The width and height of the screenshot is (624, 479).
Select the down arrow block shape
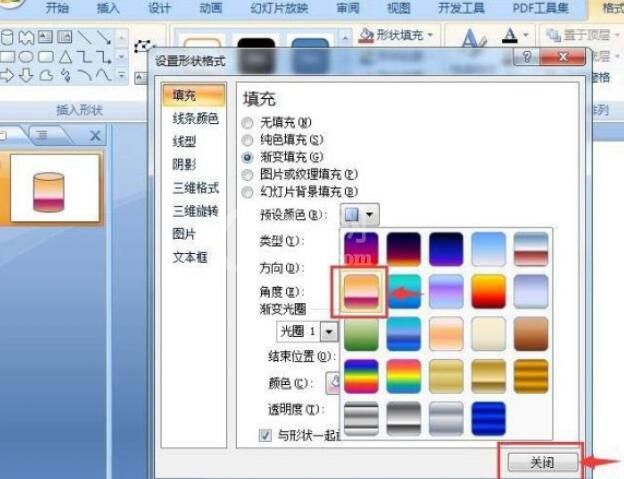(x=26, y=75)
